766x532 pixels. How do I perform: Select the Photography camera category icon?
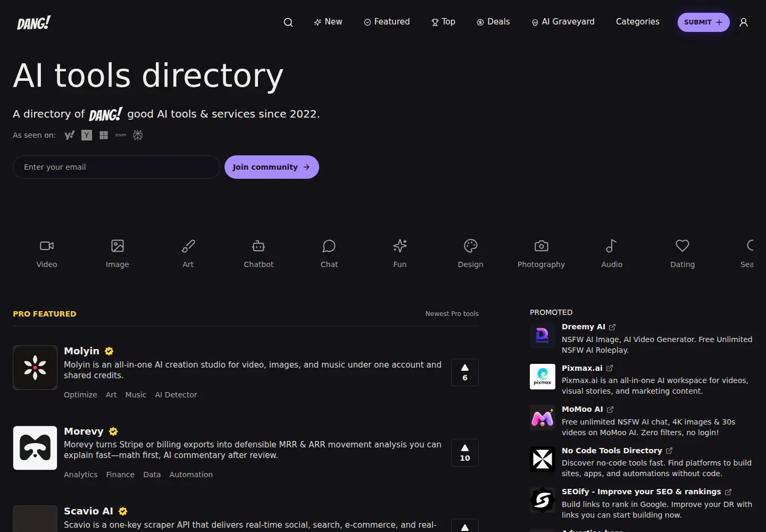click(542, 246)
